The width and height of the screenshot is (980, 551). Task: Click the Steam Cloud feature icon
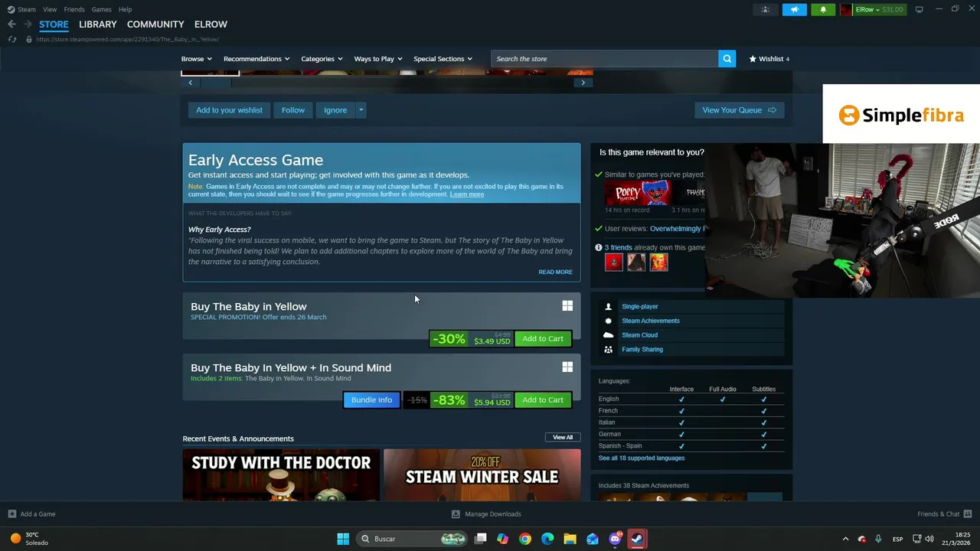pyautogui.click(x=609, y=335)
